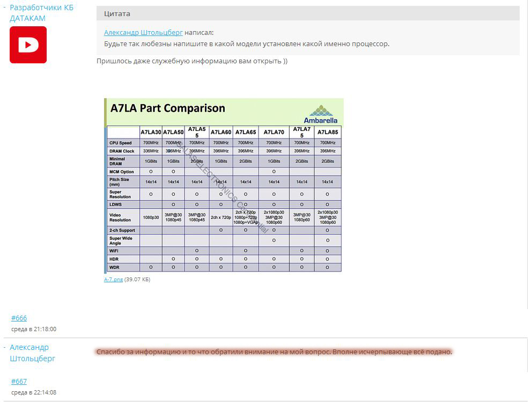
Task: Open permalink for post #667
Action: tap(19, 382)
